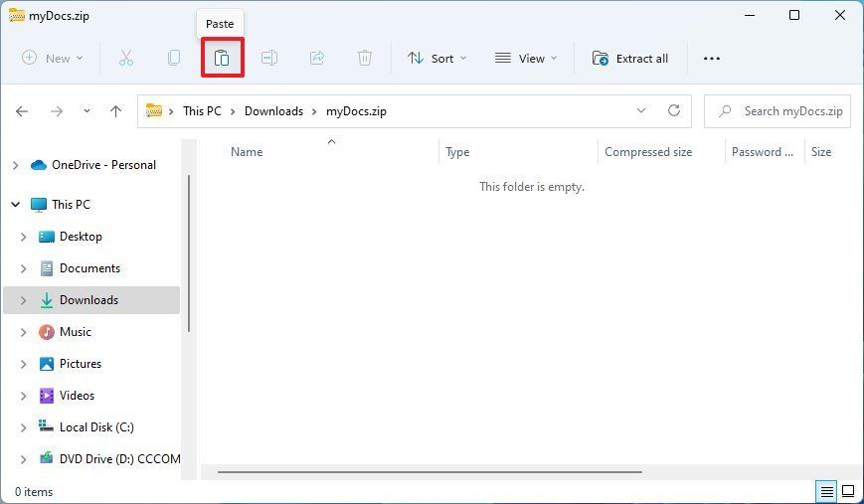
Task: Click the Cut scissors icon
Action: [126, 58]
